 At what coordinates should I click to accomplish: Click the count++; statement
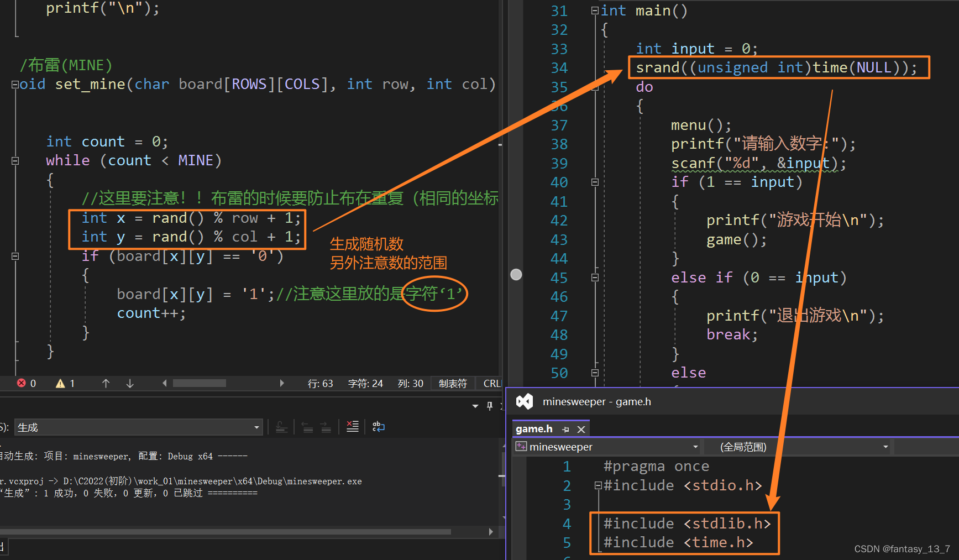click(151, 313)
